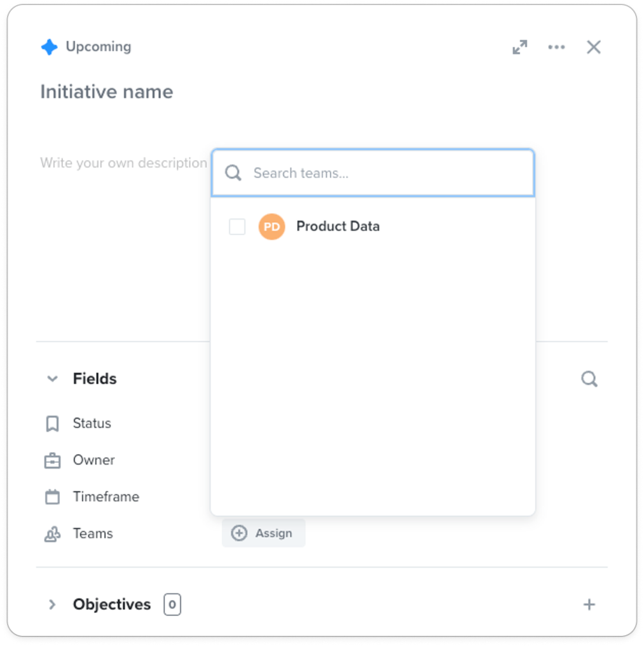Click the Timeframe calendar icon

52,497
